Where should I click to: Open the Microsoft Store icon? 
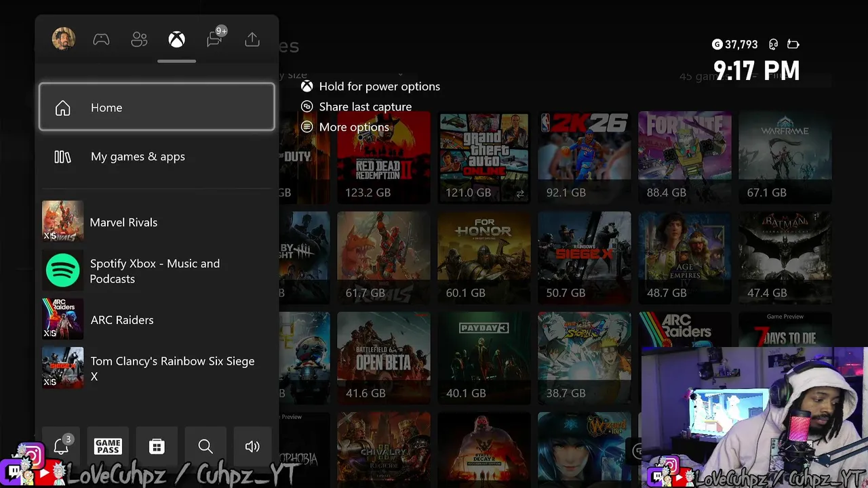tap(157, 446)
